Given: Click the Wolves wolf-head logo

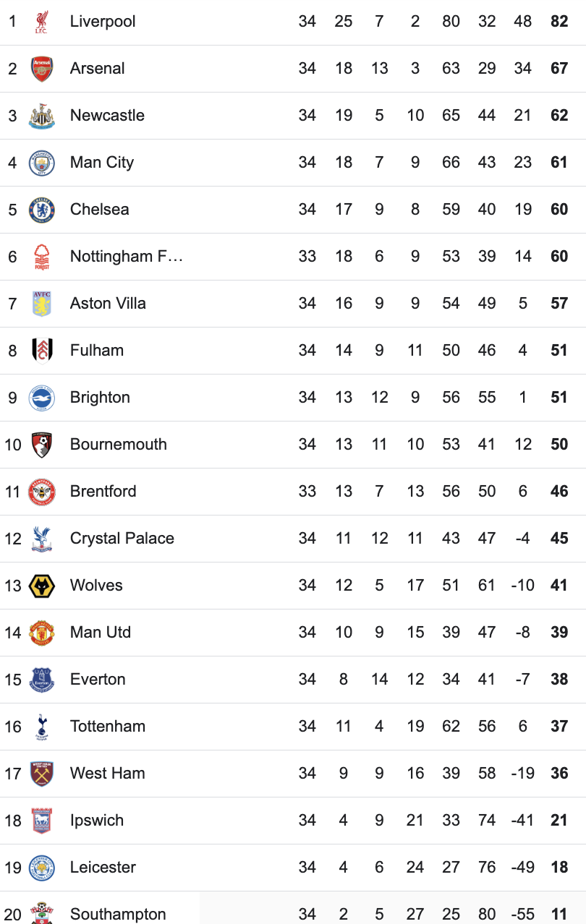Looking at the screenshot, I should pyautogui.click(x=42, y=586).
